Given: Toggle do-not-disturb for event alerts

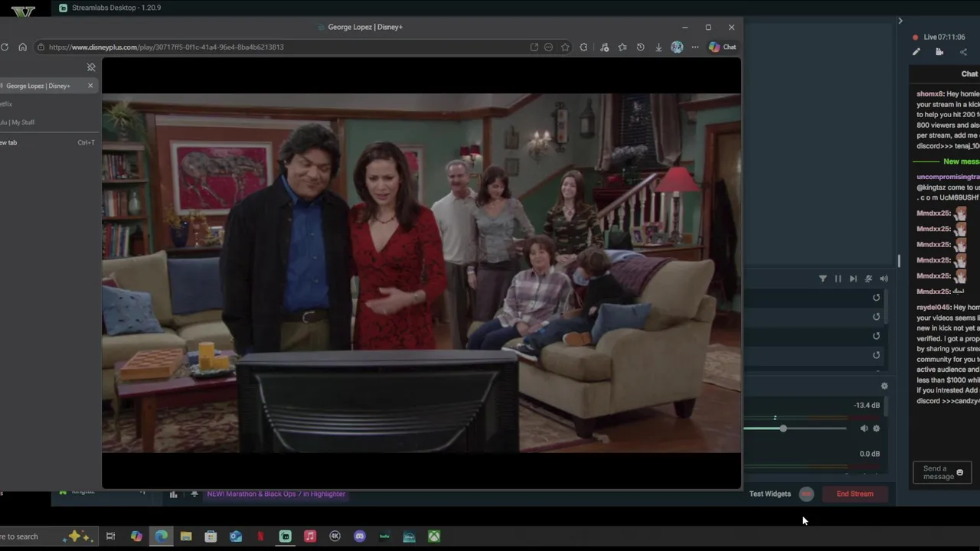Looking at the screenshot, I should [868, 279].
